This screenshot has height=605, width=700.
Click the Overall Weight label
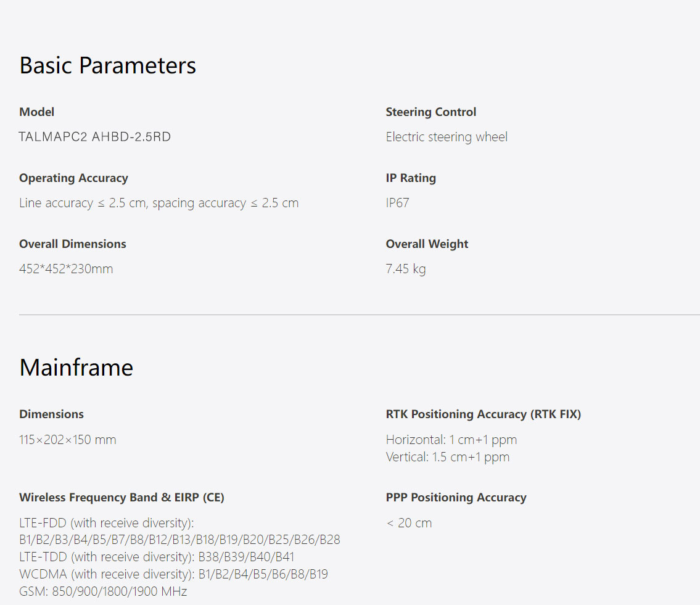pyautogui.click(x=427, y=244)
